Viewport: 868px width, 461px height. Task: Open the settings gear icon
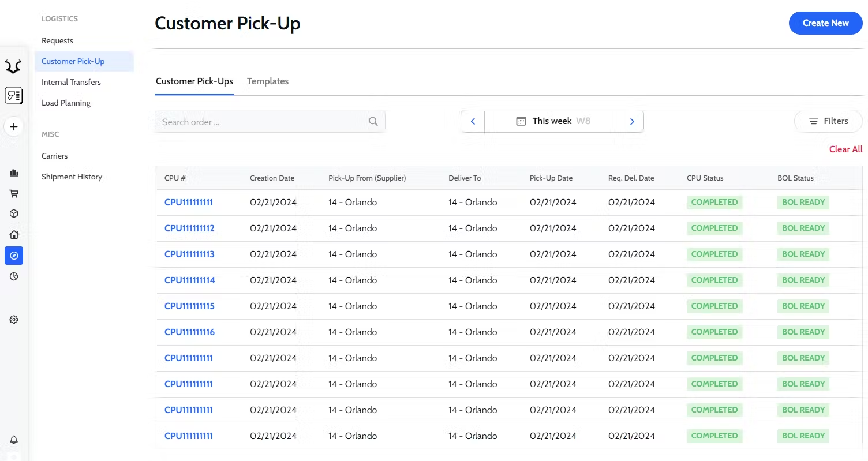point(14,320)
